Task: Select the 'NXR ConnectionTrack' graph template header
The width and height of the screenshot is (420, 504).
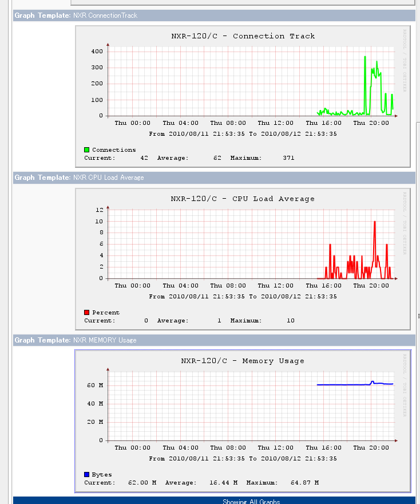Action: [214, 15]
